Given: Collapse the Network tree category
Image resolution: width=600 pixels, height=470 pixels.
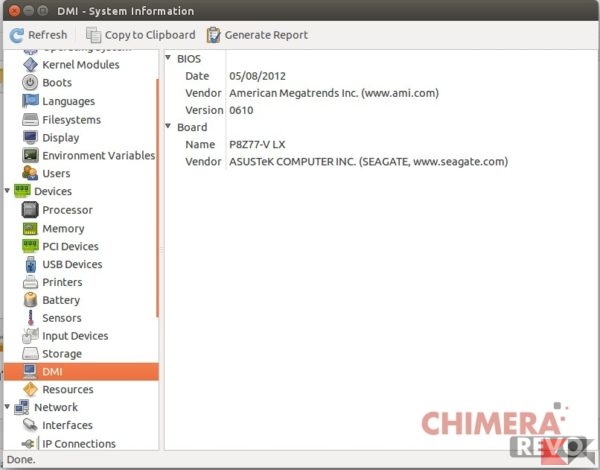Looking at the screenshot, I should (7, 406).
